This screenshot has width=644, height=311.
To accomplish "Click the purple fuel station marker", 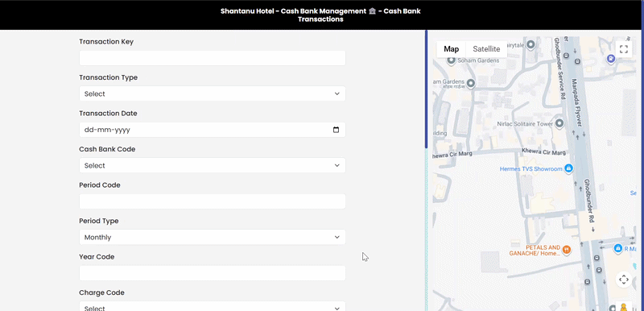I will pyautogui.click(x=611, y=59).
